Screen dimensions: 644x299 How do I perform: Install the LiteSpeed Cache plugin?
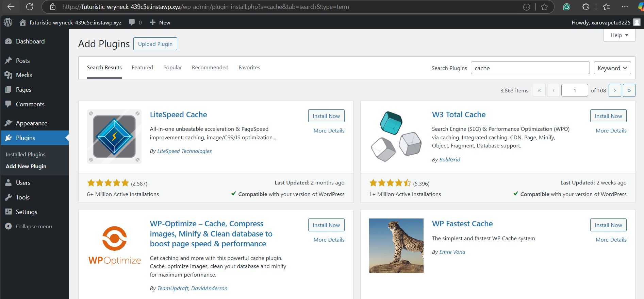coord(326,116)
